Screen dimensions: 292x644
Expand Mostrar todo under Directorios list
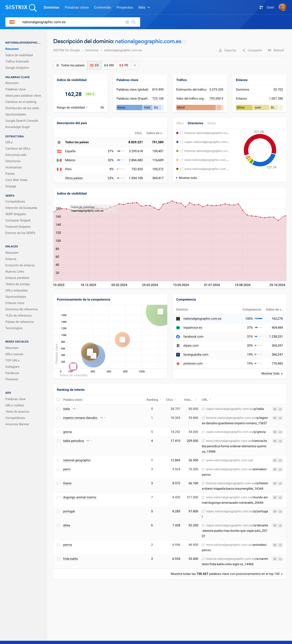[x=188, y=178]
